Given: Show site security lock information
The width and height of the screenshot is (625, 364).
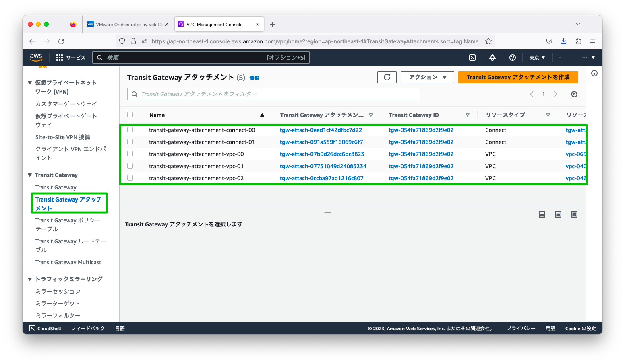Looking at the screenshot, I should 133,41.
